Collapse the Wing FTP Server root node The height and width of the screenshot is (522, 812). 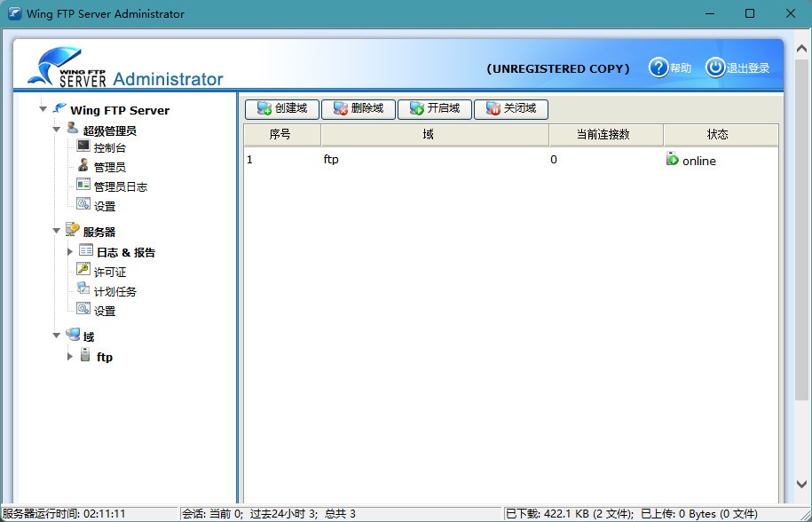(x=43, y=109)
